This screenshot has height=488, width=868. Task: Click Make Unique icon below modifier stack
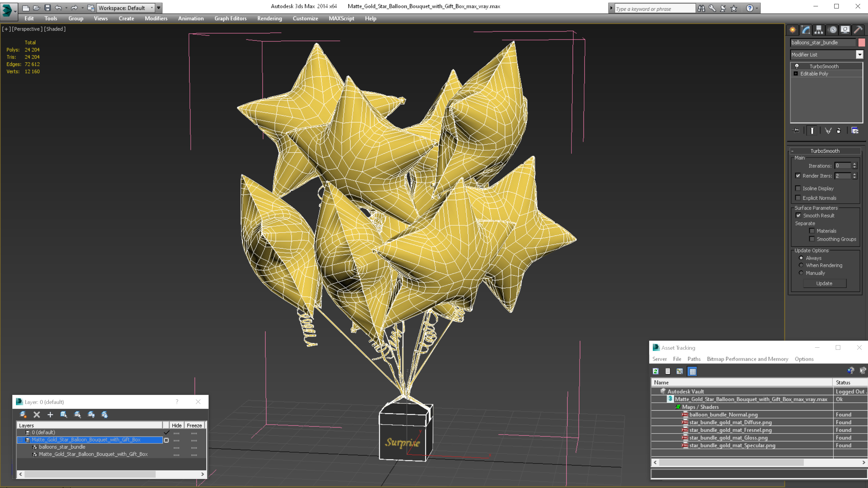point(828,131)
